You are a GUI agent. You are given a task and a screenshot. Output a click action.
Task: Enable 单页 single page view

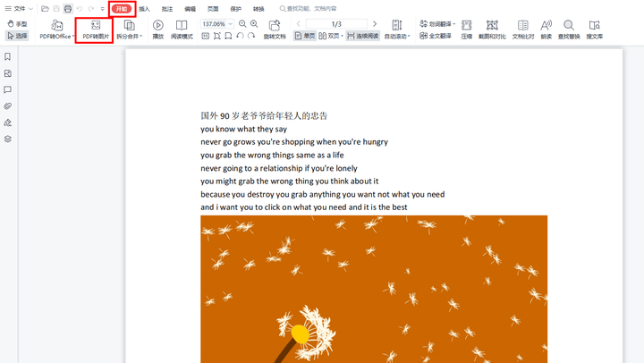(x=305, y=37)
